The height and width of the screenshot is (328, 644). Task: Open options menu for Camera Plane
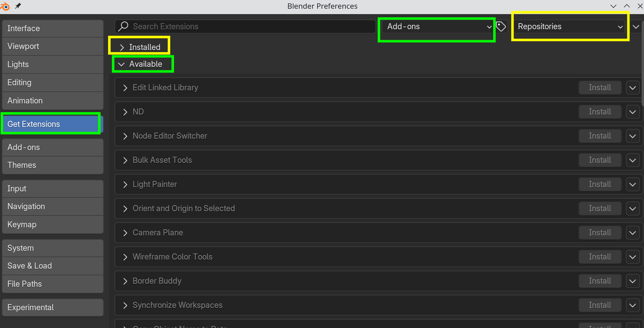pyautogui.click(x=633, y=232)
